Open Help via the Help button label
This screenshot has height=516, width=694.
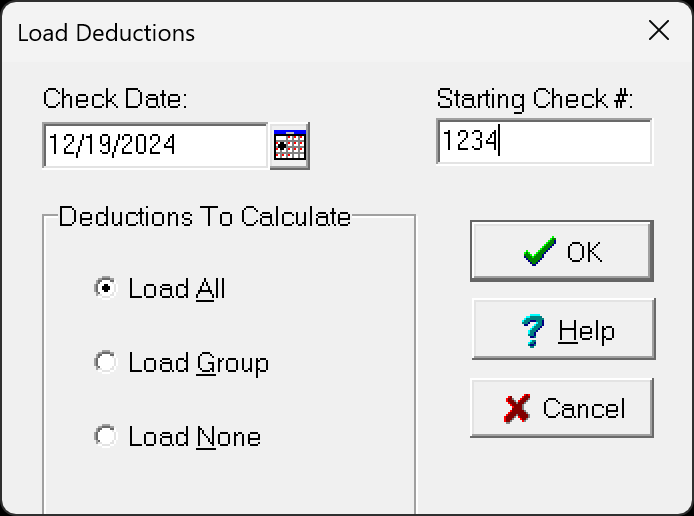[586, 331]
